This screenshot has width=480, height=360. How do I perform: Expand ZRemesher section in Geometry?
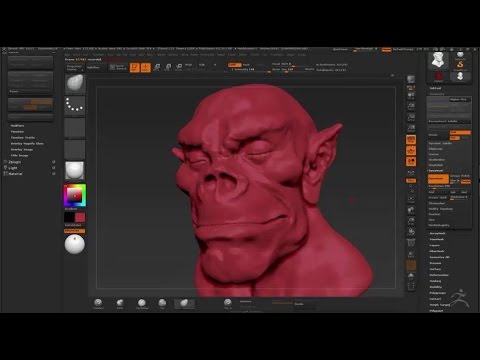pyautogui.click(x=437, y=203)
